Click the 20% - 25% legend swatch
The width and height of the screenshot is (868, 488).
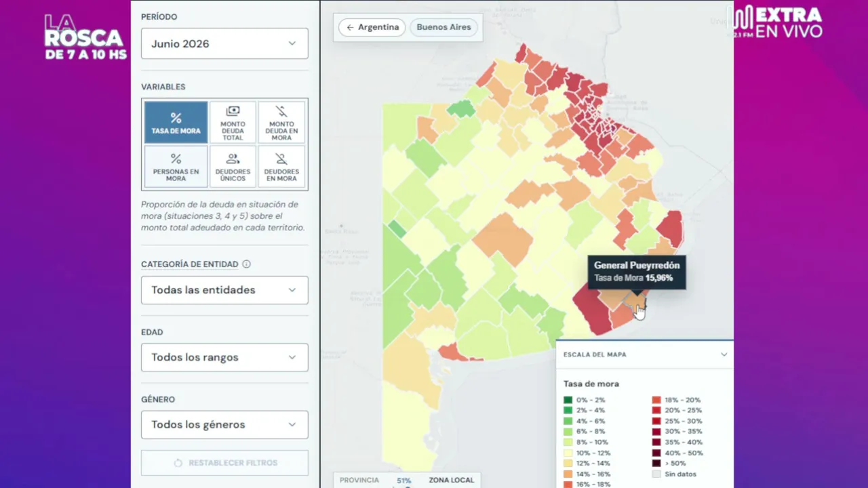(656, 410)
